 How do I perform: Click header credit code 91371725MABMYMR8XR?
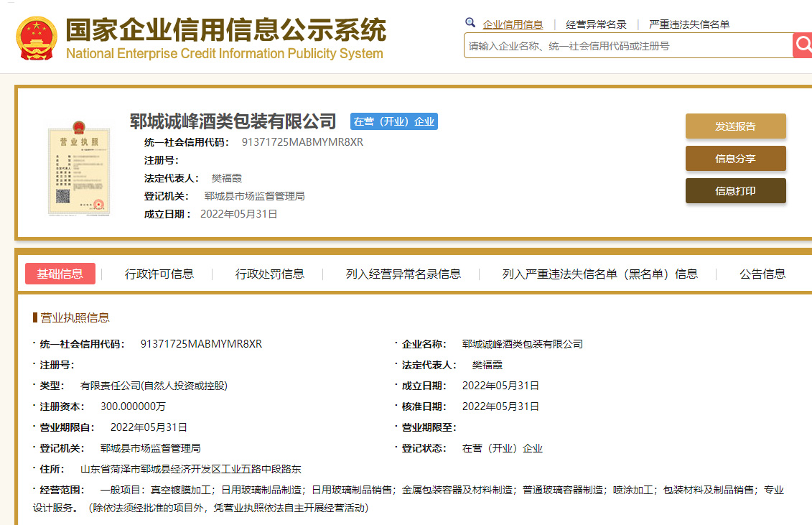(302, 142)
